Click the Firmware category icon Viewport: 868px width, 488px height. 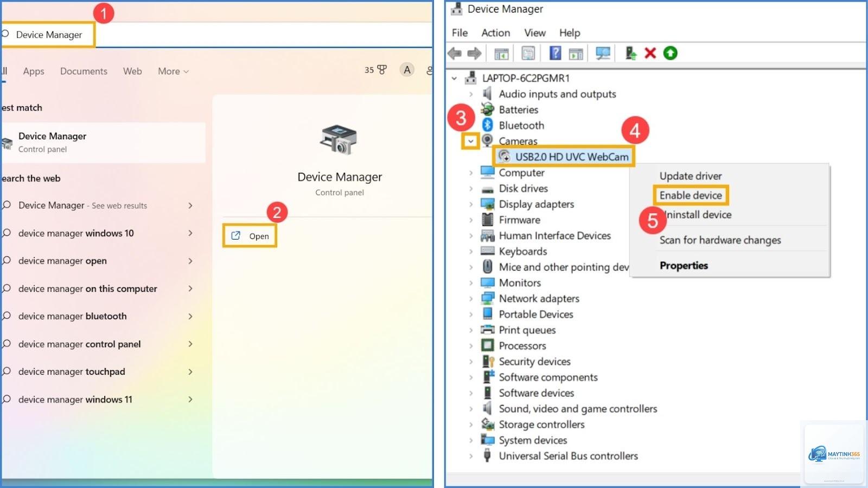[x=487, y=220]
